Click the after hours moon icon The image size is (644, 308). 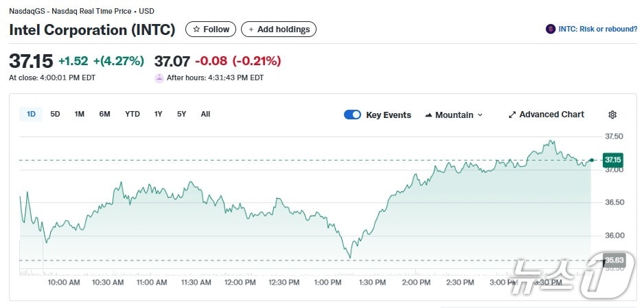click(x=159, y=78)
